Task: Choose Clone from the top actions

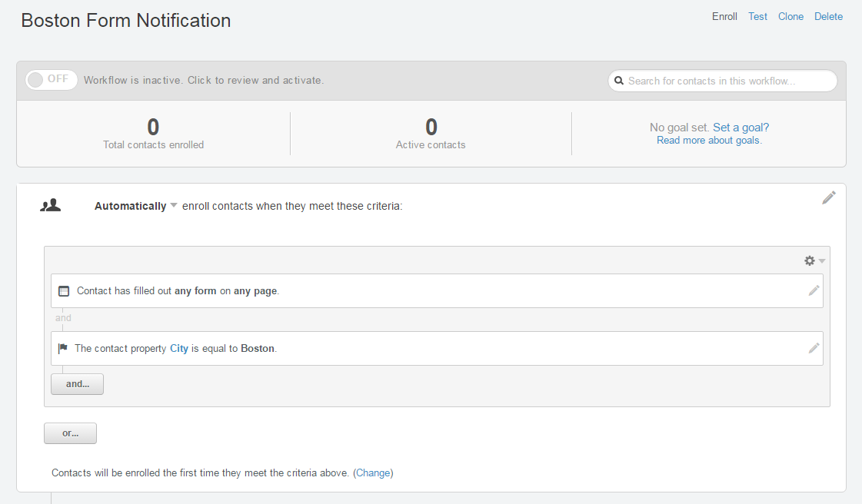Action: tap(790, 16)
